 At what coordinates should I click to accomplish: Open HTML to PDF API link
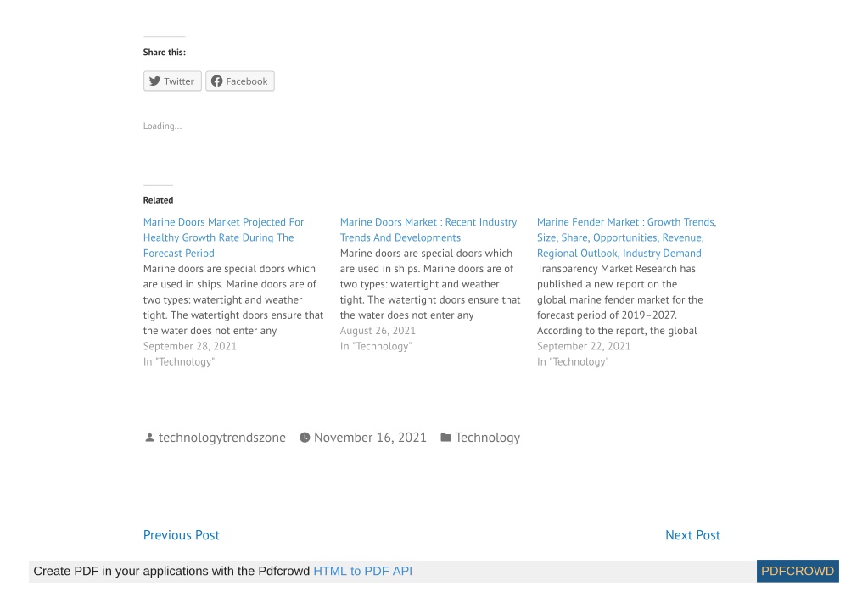click(362, 571)
